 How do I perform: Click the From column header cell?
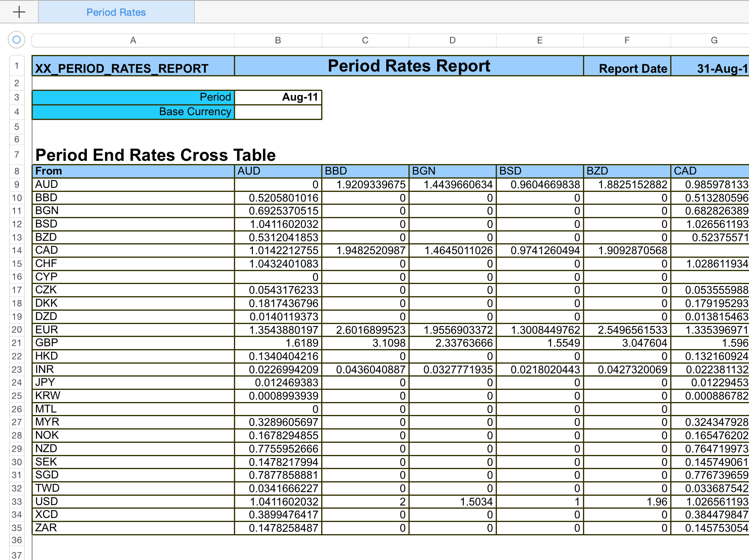tap(133, 171)
